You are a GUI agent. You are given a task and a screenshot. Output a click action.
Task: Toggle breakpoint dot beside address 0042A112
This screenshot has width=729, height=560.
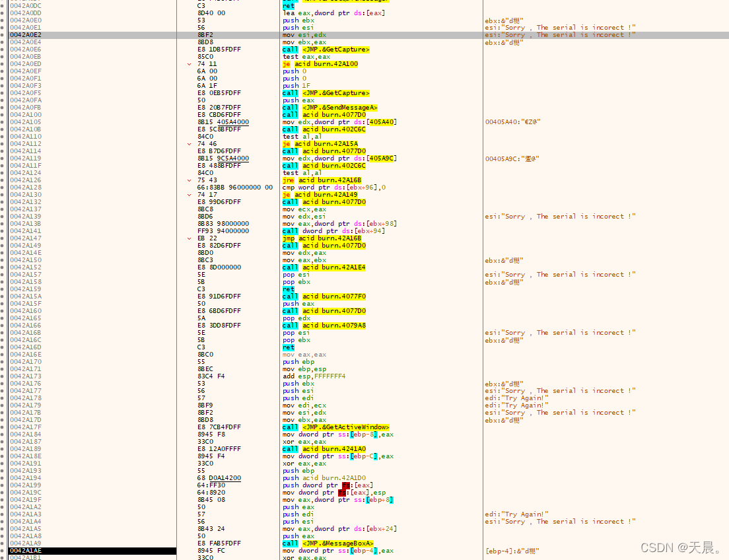pos(3,144)
